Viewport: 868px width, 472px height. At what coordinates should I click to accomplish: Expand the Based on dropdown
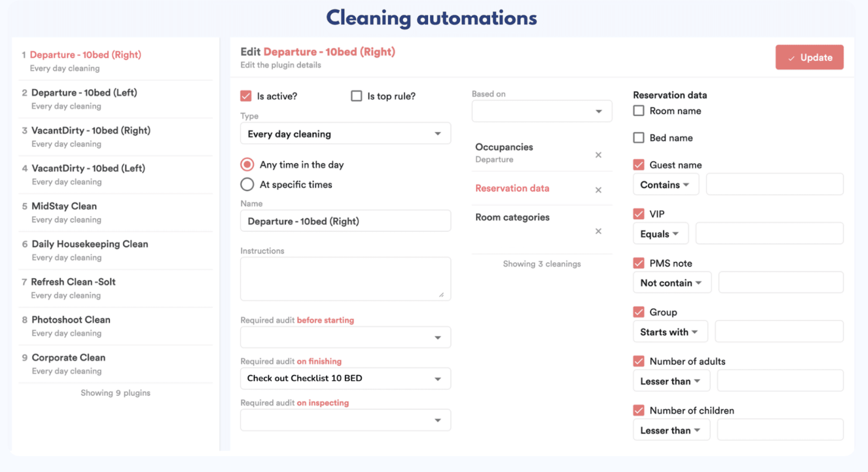click(541, 111)
